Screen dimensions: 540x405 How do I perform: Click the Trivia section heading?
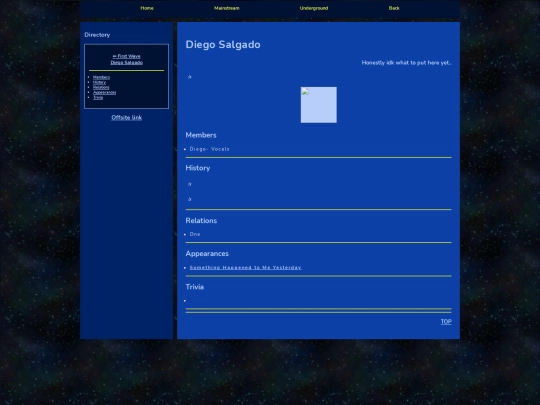[x=195, y=287]
